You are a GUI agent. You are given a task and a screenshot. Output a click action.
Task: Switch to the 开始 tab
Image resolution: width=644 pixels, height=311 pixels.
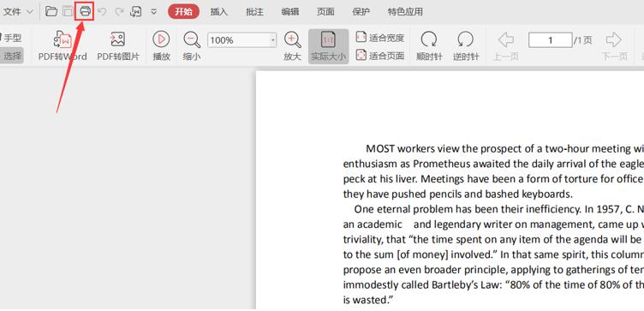coord(183,12)
